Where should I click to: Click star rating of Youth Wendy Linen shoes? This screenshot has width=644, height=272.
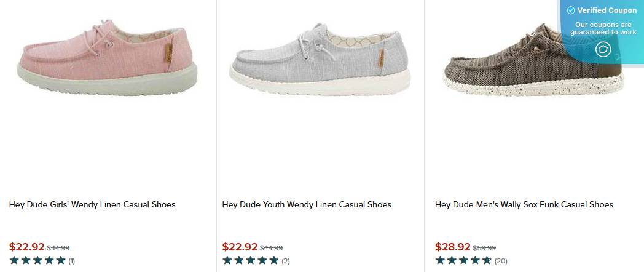[250, 260]
